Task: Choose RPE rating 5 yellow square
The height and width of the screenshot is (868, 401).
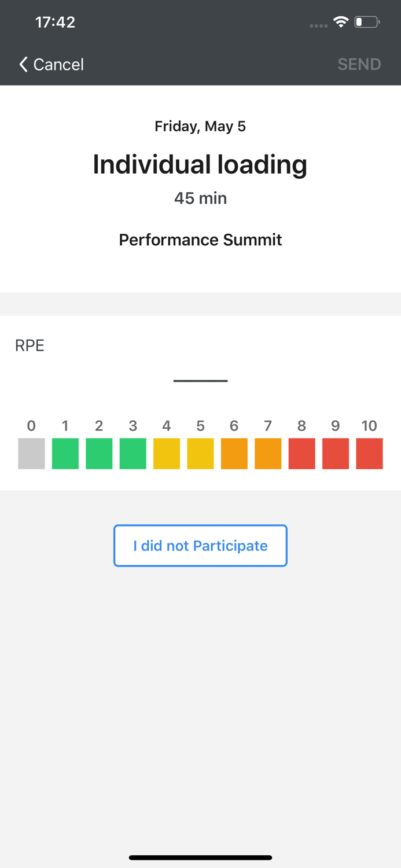Action: point(200,453)
